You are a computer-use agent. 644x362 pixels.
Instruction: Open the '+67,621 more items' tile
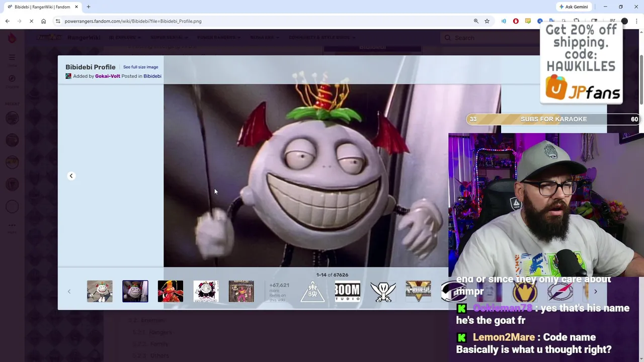(x=278, y=292)
